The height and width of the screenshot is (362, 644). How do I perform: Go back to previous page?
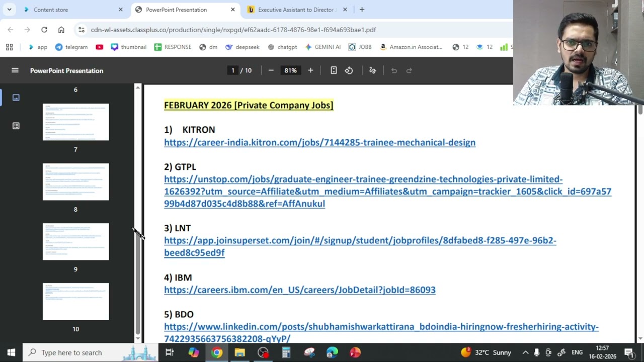(11, 30)
